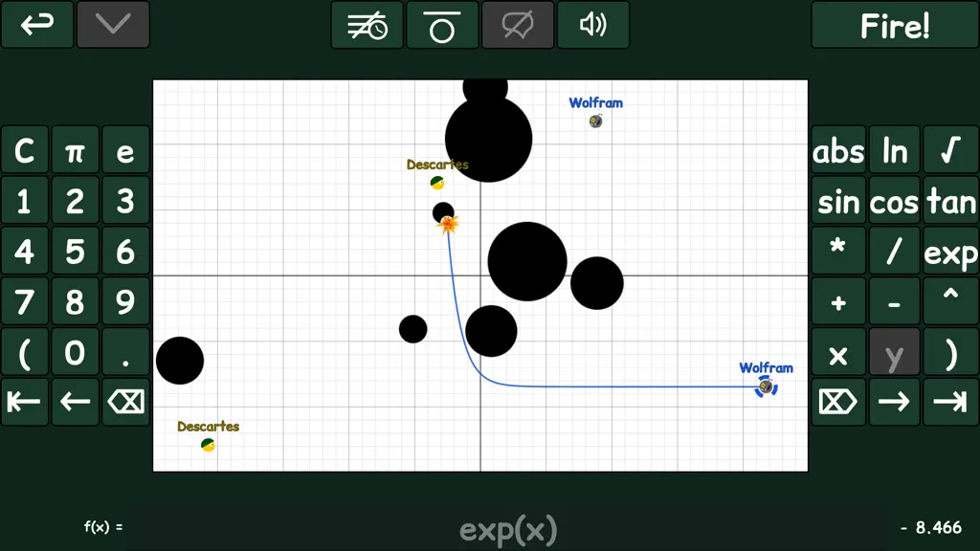Insert the π constant
This screenshot has width=980, height=551.
click(x=75, y=150)
